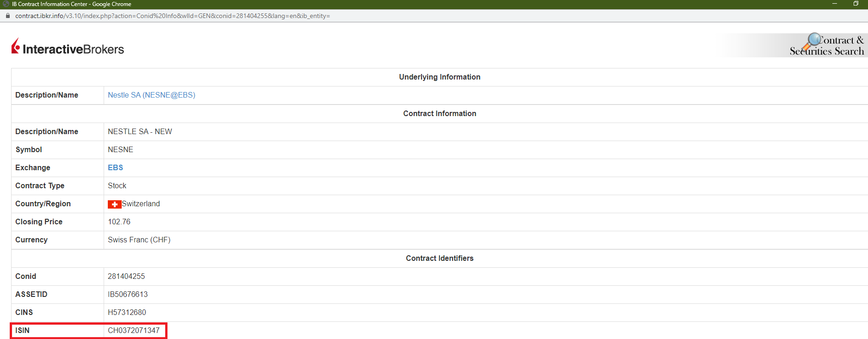Click the Contract Information section header
Screen dimensions: 868x339
click(440, 113)
